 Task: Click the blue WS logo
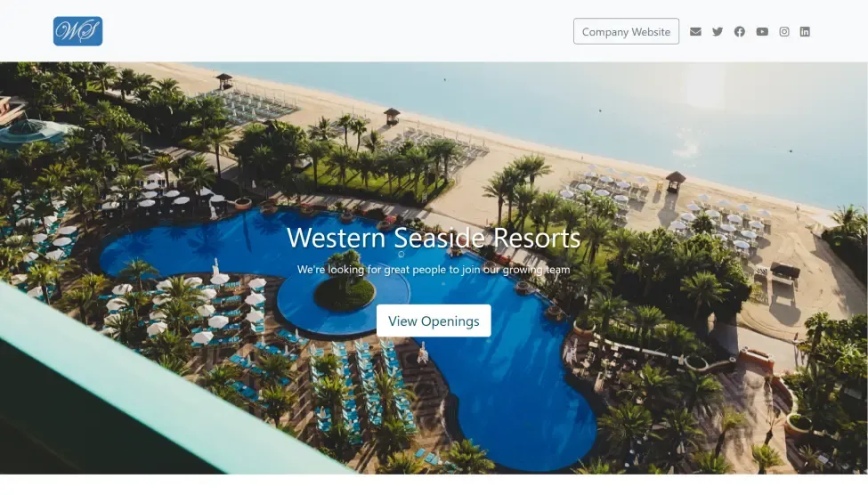pyautogui.click(x=78, y=31)
